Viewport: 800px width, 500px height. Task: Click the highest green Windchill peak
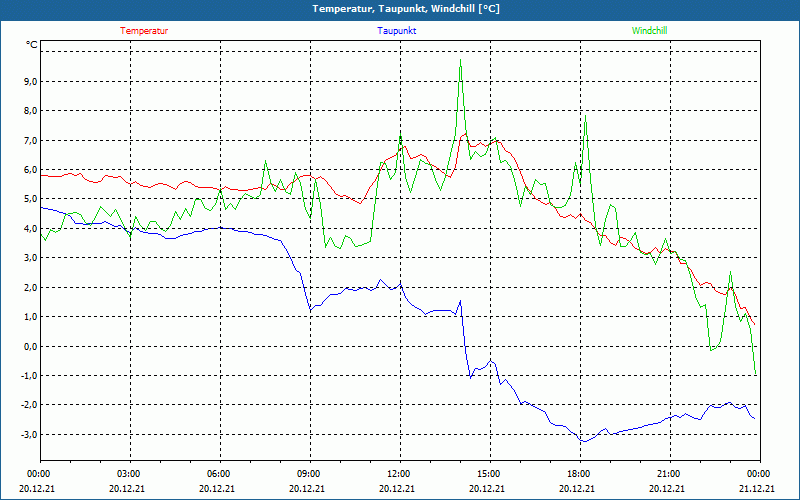460,60
